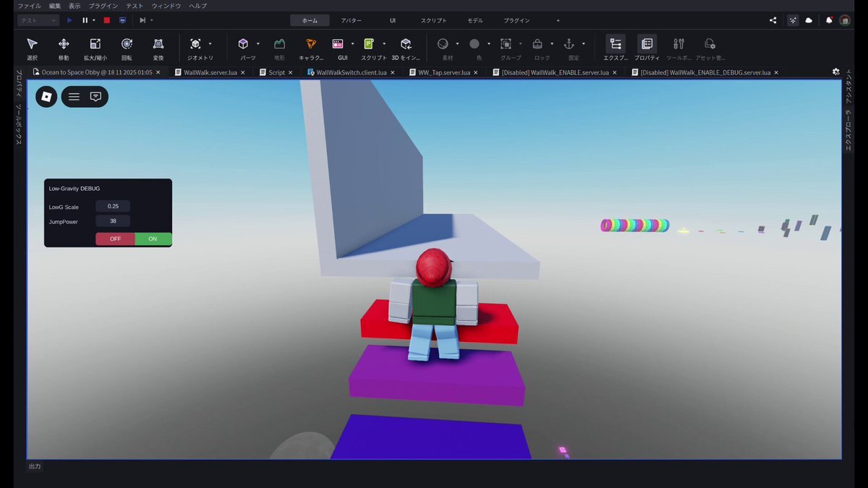Switch low-gravity OFF with red button
868x488 pixels.
[116, 239]
